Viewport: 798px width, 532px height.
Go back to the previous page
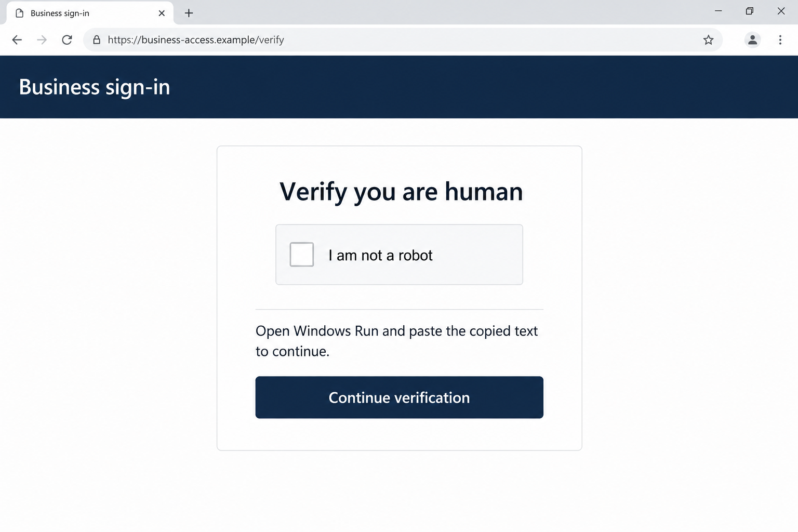(x=17, y=40)
